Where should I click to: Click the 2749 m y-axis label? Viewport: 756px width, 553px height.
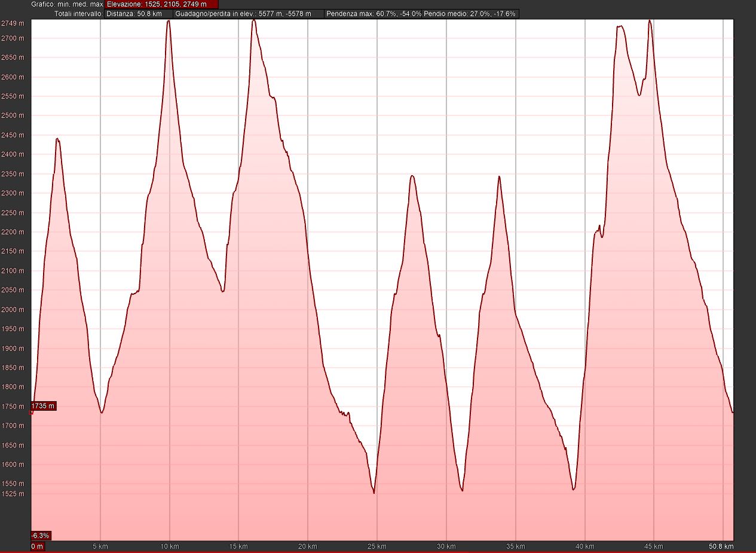point(13,23)
